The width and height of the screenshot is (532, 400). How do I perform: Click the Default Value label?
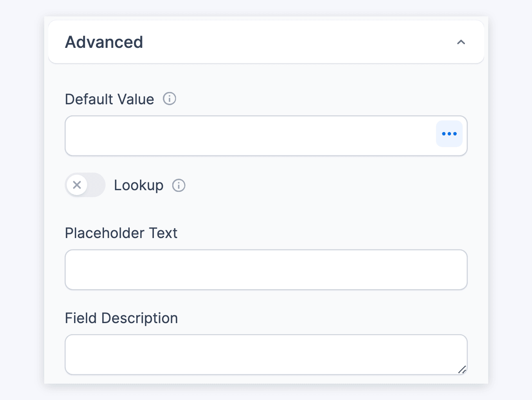coord(109,99)
